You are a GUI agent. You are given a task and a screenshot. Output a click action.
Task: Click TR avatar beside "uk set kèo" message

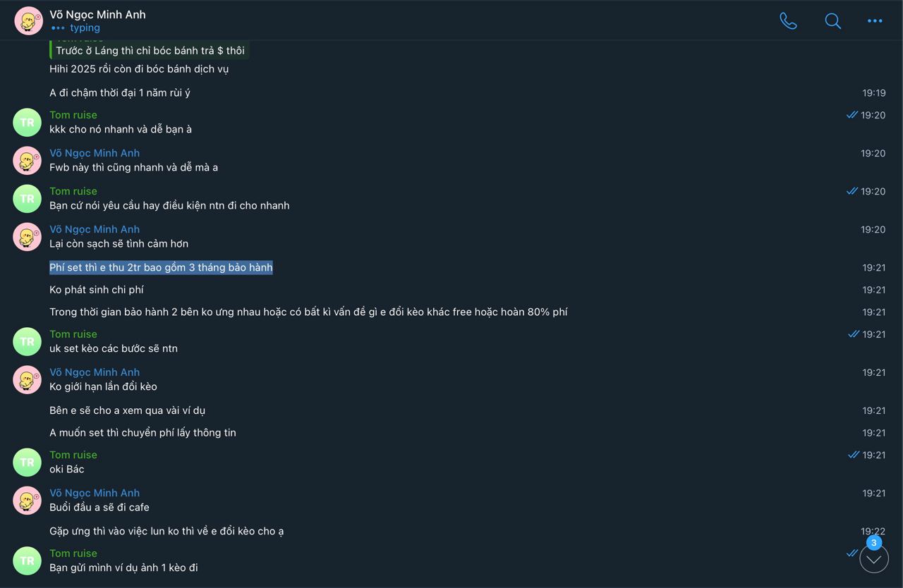[x=27, y=342]
